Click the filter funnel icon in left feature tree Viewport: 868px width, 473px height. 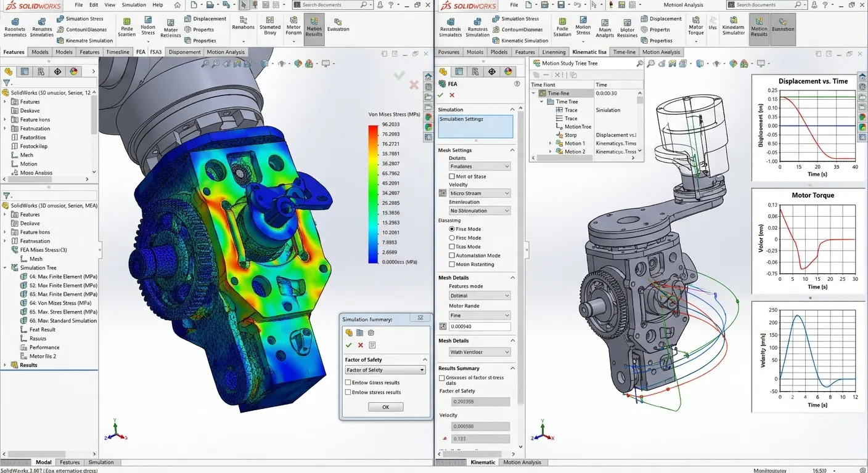point(7,83)
